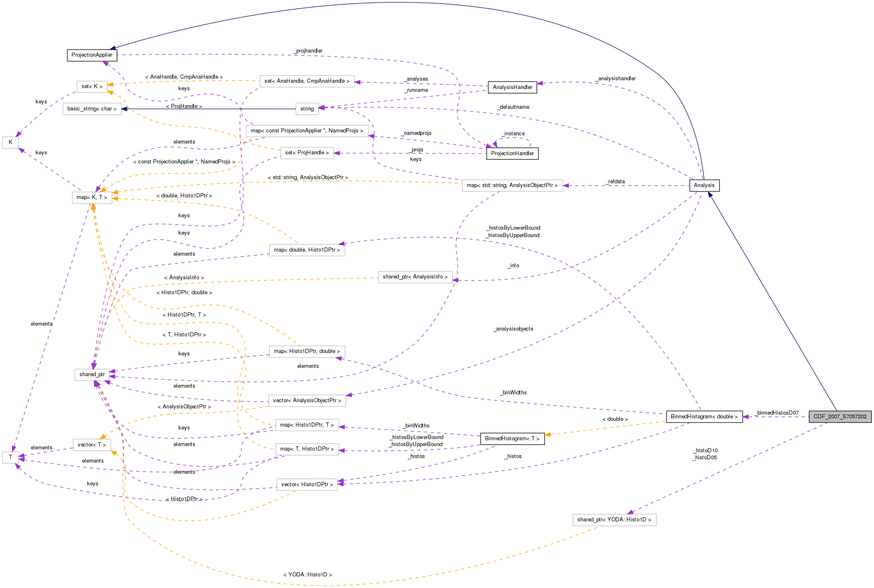Open the ProjectionApplier class node
This screenshot has height=588, width=874.
92,55
